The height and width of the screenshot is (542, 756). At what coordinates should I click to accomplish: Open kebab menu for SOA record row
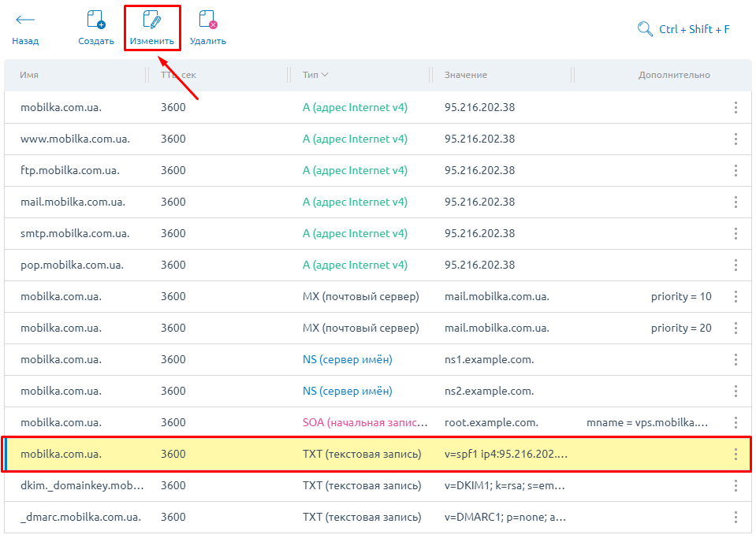736,422
